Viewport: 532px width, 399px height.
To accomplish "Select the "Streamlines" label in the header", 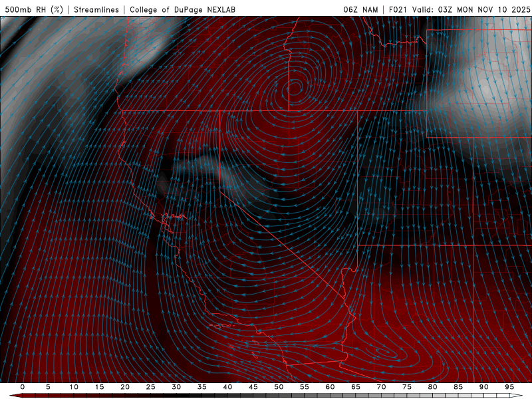I will click(96, 9).
